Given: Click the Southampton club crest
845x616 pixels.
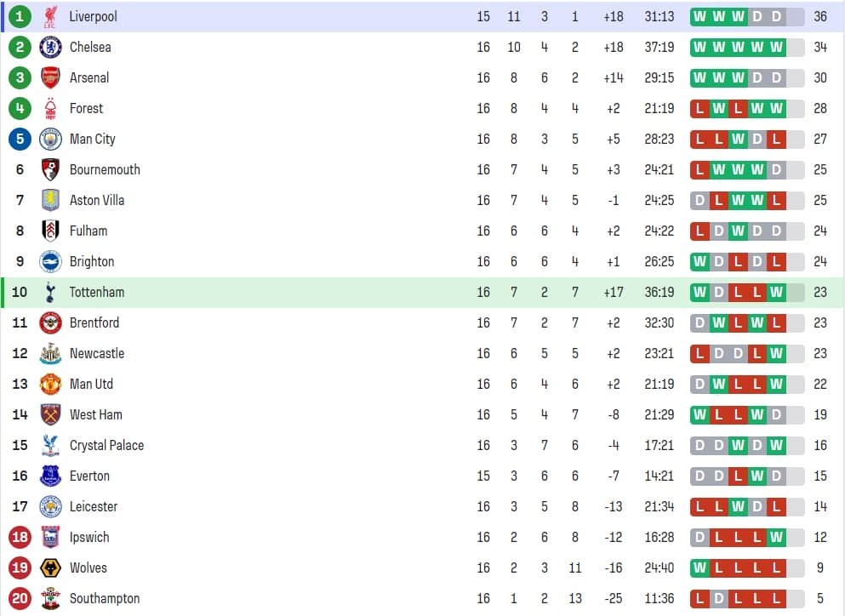Looking at the screenshot, I should pyautogui.click(x=50, y=598).
